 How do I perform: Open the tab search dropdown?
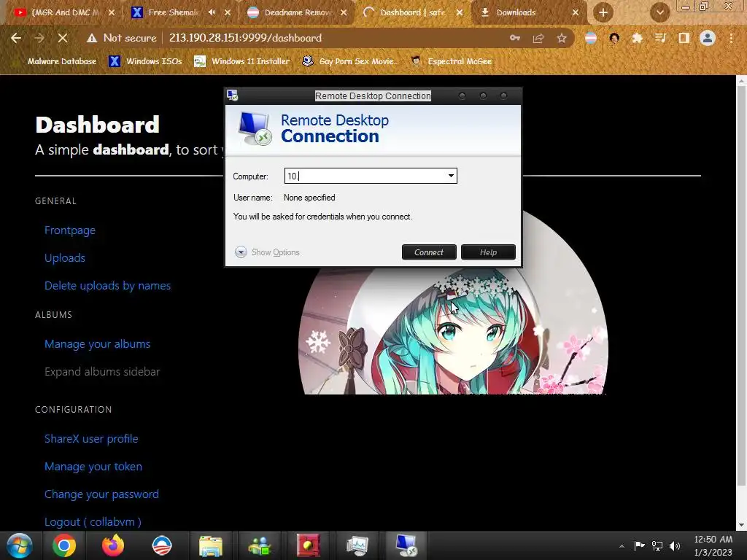coord(659,13)
